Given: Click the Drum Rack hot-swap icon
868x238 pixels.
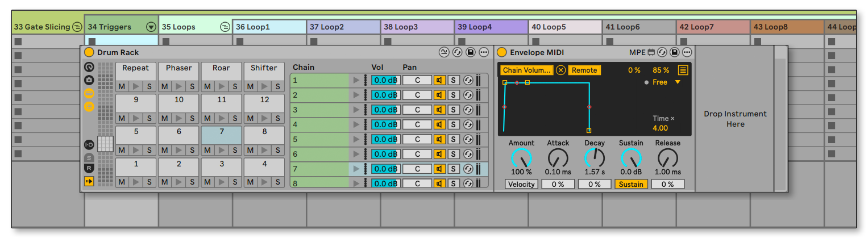Looking at the screenshot, I should (x=458, y=52).
